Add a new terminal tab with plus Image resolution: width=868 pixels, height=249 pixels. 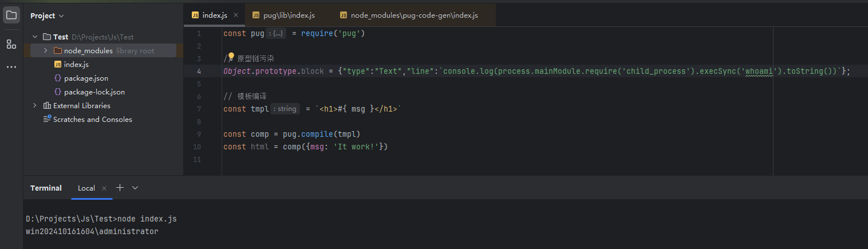pyautogui.click(x=120, y=188)
